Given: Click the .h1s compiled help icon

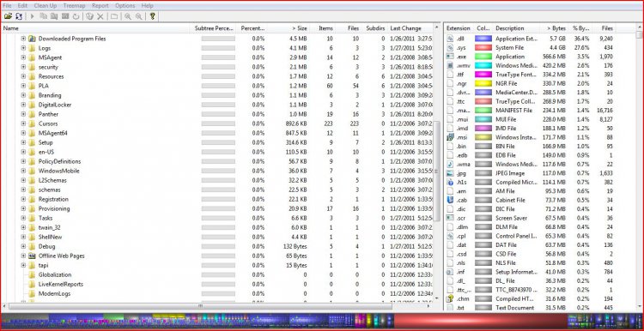Looking at the screenshot, I should [x=450, y=182].
